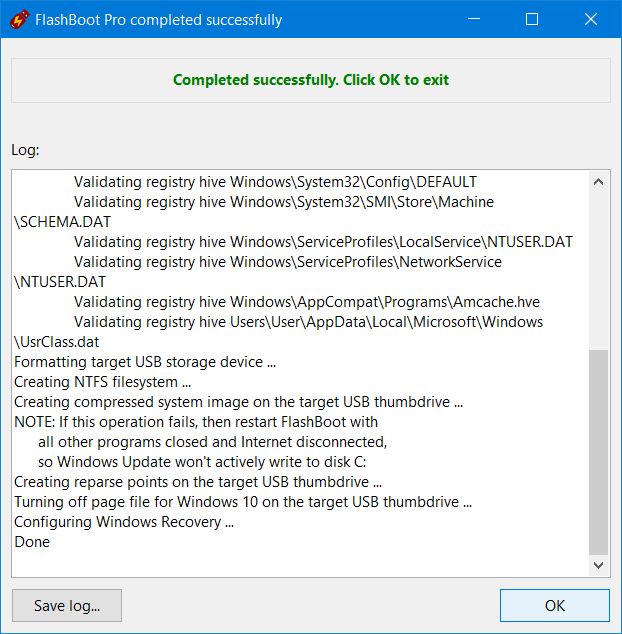The image size is (622, 634).
Task: Click OK to exit FlashBoot
Action: pyautogui.click(x=554, y=605)
